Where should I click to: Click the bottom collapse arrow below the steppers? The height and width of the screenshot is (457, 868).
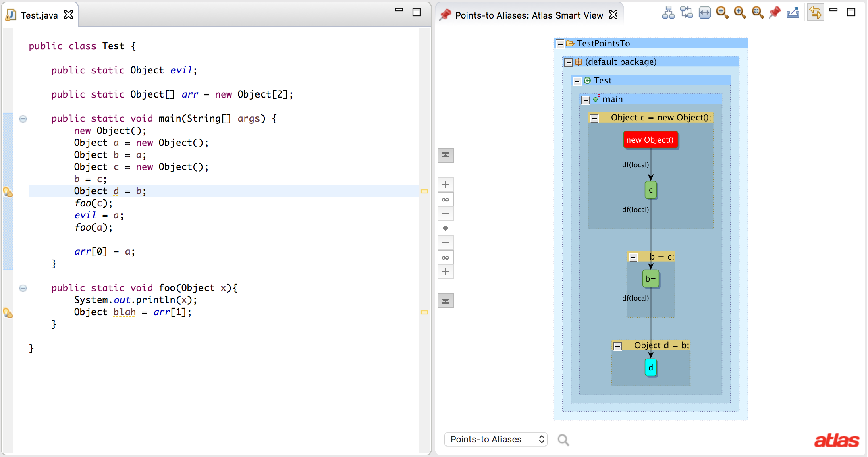(x=446, y=301)
